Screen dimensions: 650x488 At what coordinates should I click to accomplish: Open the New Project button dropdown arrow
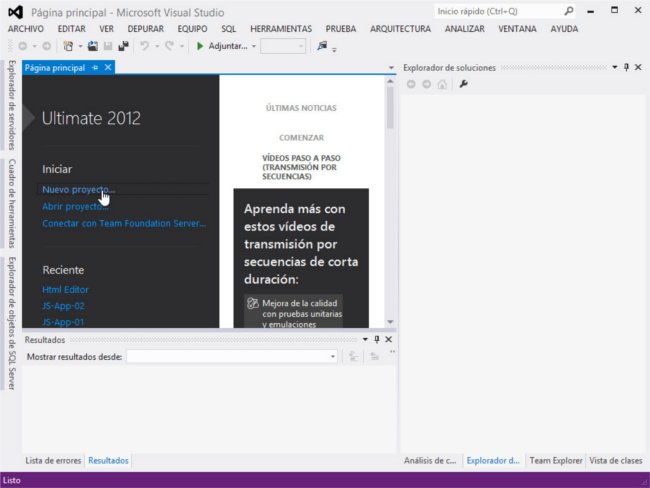tap(80, 46)
